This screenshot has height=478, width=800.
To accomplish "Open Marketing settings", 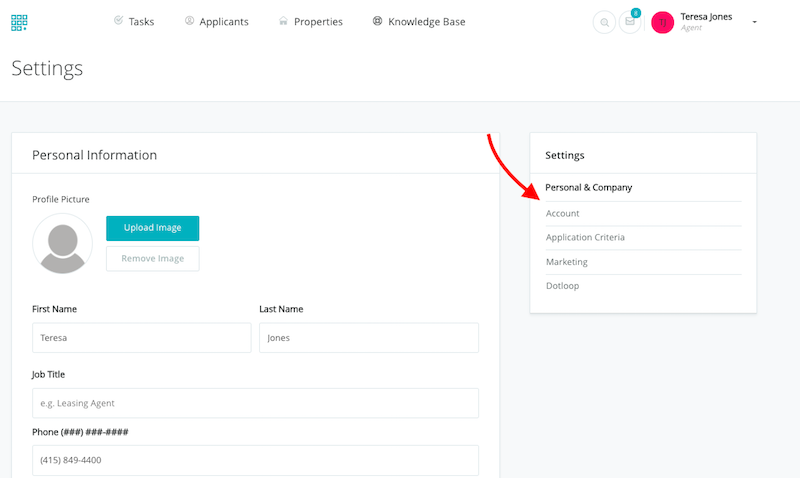I will point(567,262).
